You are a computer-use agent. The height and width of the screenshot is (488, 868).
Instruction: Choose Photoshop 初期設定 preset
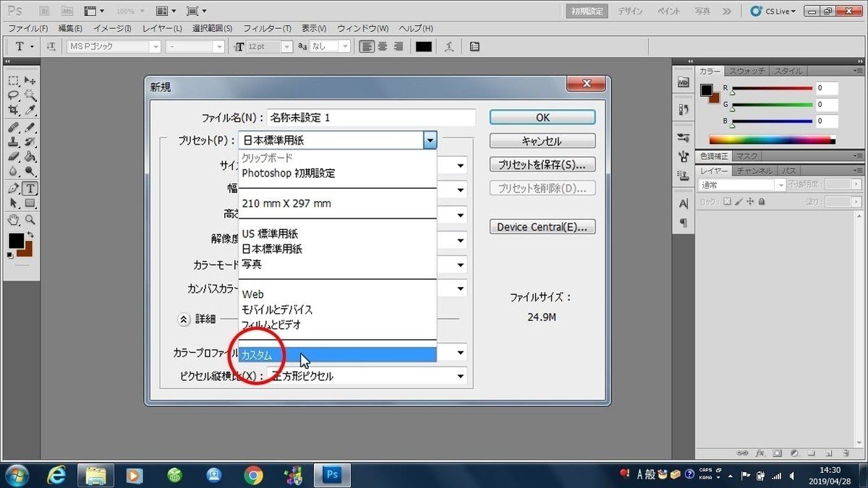coord(338,174)
